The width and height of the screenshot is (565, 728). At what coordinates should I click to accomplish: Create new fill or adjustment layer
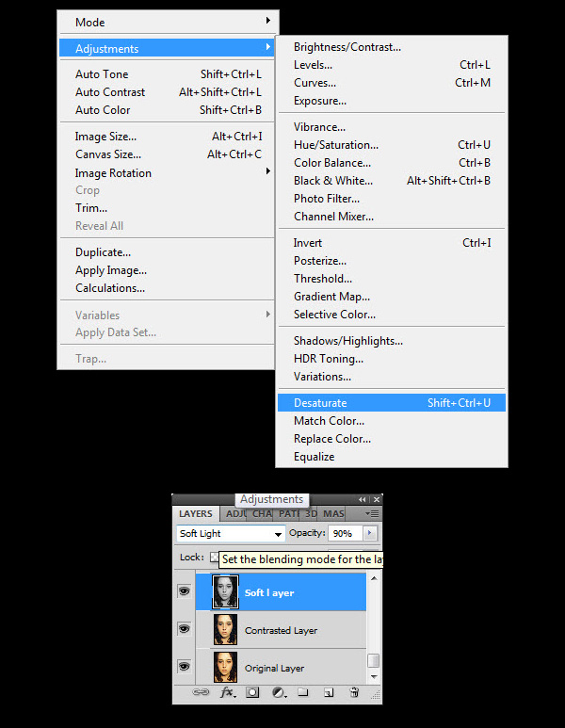coord(279,692)
